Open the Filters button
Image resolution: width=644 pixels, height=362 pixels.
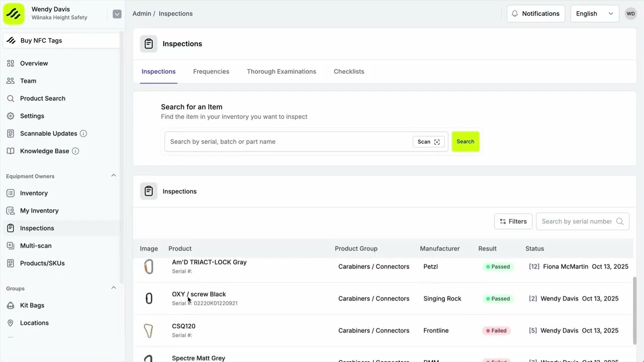[x=513, y=221]
